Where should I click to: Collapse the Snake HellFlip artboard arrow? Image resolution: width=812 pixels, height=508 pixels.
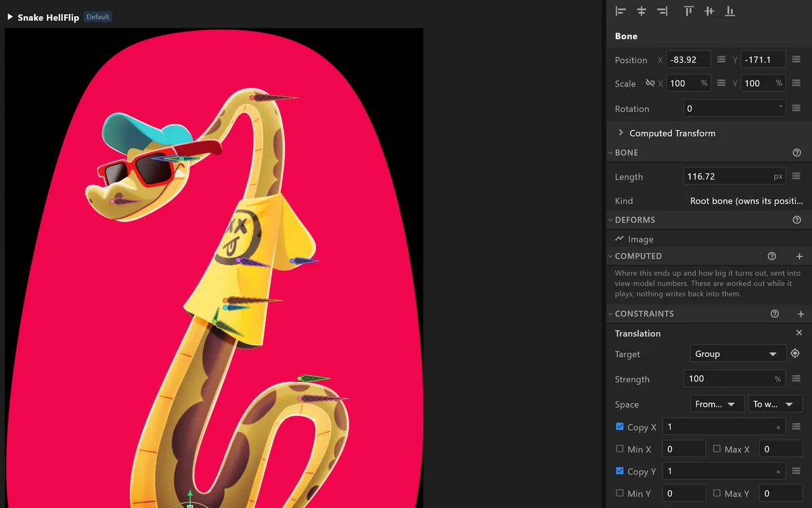(x=10, y=17)
